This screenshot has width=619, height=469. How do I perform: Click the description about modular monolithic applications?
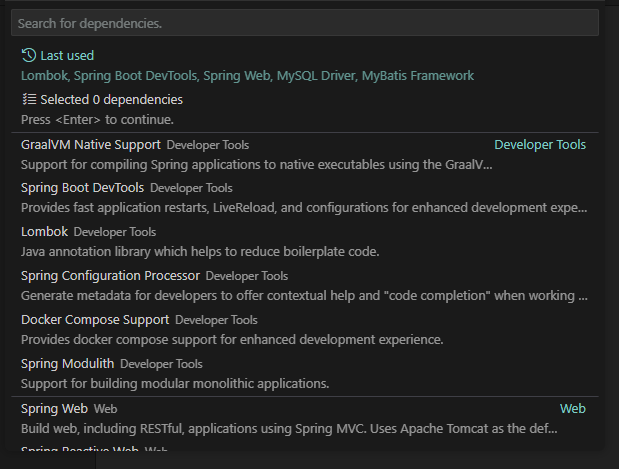point(175,383)
